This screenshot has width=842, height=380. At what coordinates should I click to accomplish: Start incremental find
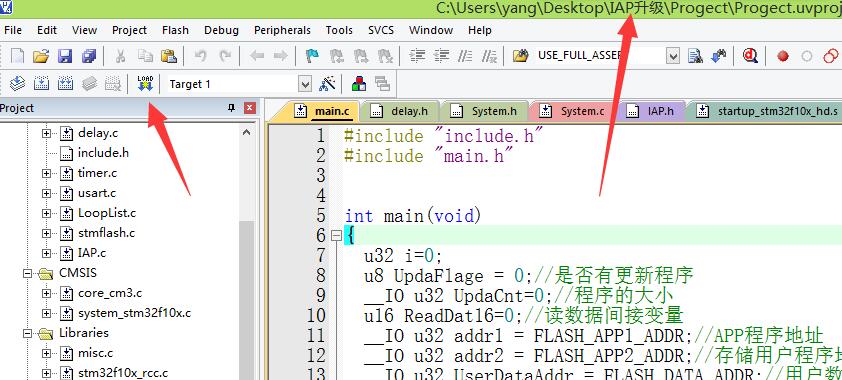(x=718, y=56)
